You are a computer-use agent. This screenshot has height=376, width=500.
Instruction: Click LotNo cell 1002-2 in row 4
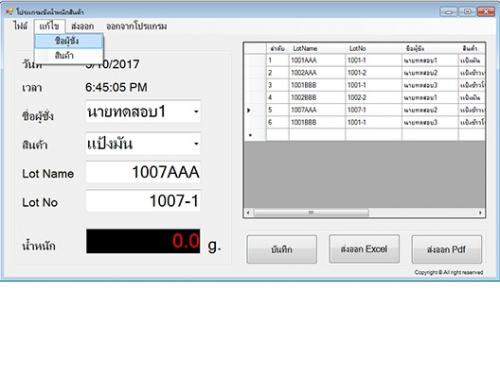point(374,97)
